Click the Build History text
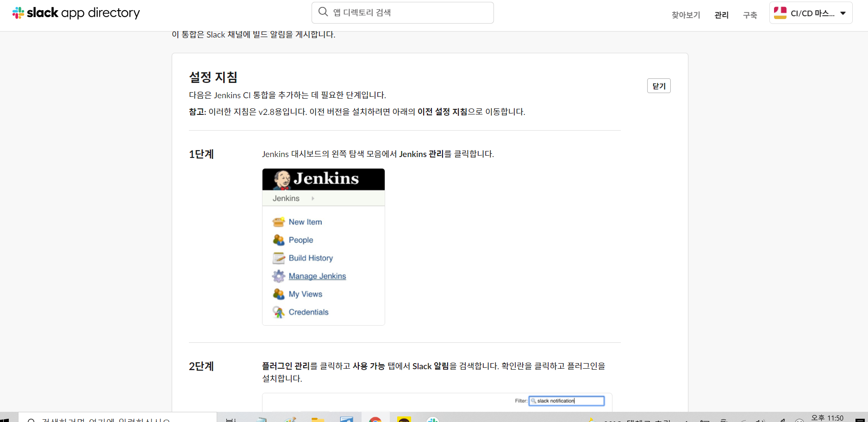 tap(311, 258)
